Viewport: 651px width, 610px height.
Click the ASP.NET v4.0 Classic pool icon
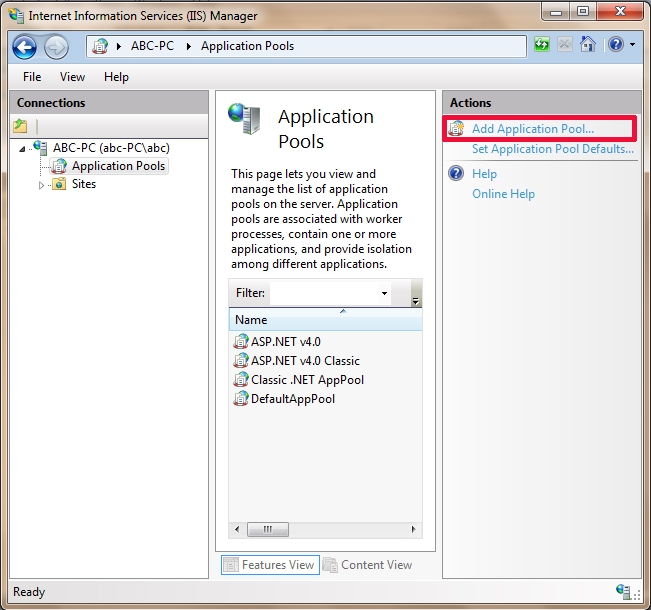tap(241, 361)
